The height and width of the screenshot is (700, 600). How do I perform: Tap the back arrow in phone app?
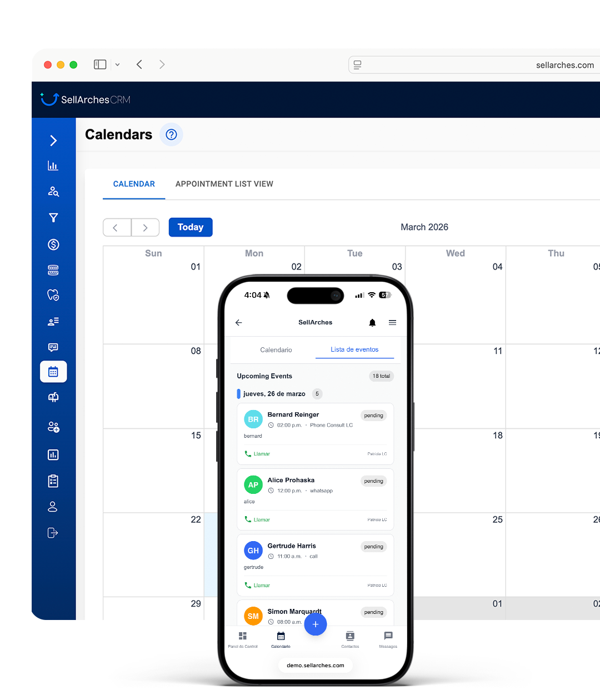239,322
